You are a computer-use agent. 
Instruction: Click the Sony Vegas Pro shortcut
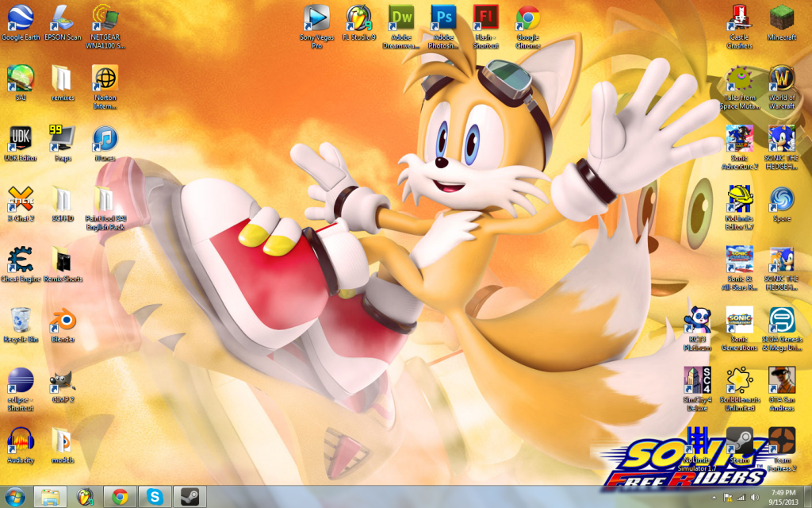tap(316, 27)
